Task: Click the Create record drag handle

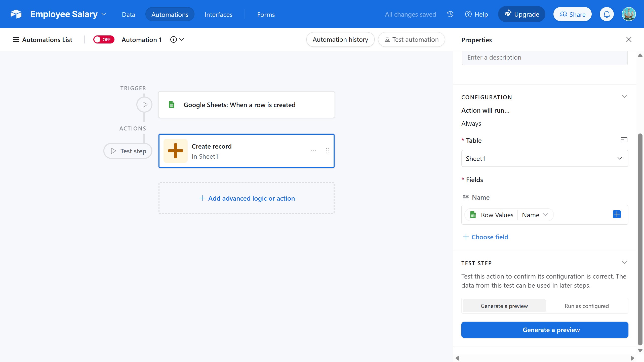Action: coord(327,151)
